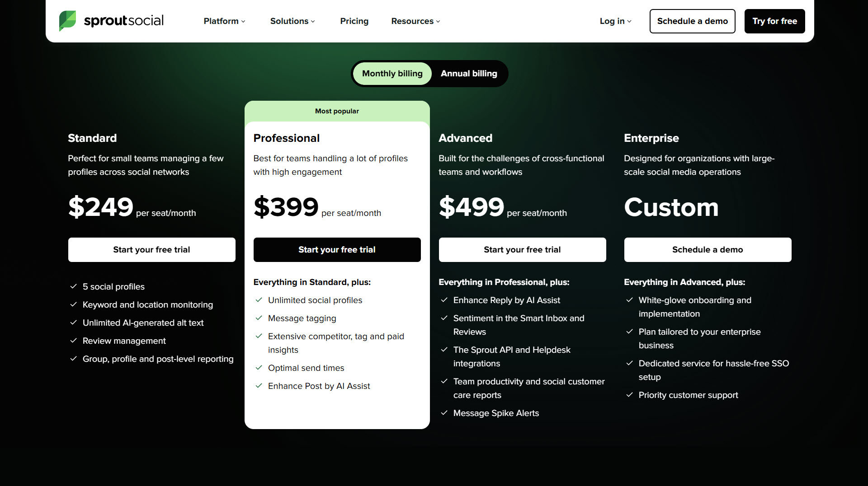Click checkmark icon beside Optimal send times
The height and width of the screenshot is (486, 868).
259,368
